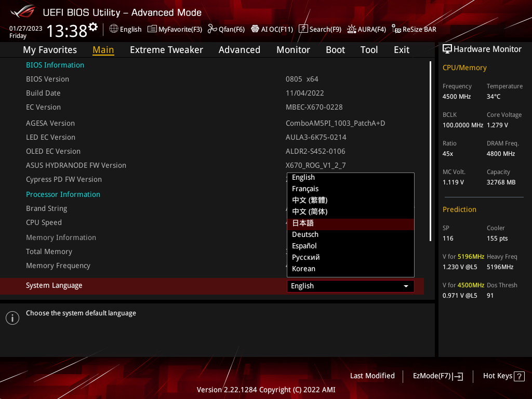Click LED EC value AULA3-6K75-0214
The width and height of the screenshot is (532, 399).
pos(316,137)
